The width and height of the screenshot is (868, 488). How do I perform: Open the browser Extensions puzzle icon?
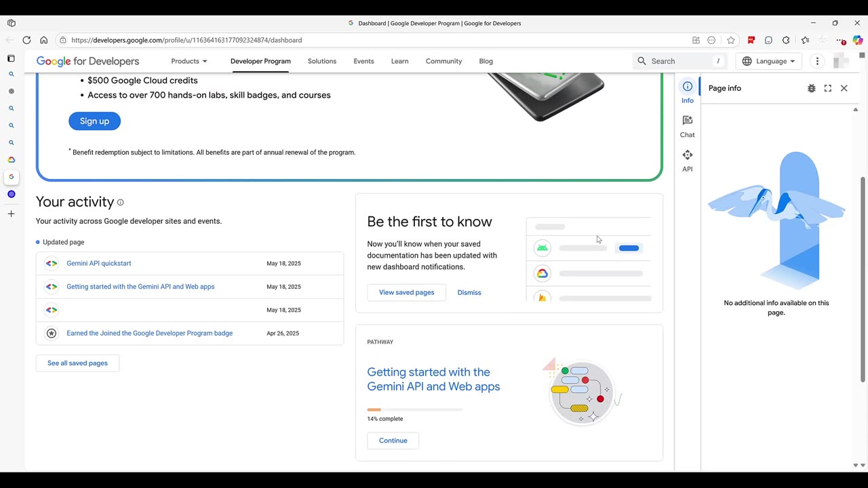coord(786,40)
